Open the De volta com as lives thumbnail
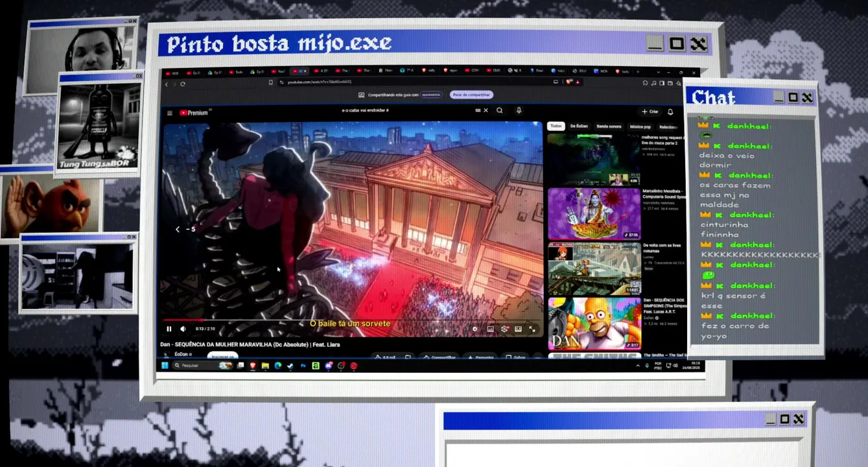Viewport: 868px width, 467px height. 594,269
